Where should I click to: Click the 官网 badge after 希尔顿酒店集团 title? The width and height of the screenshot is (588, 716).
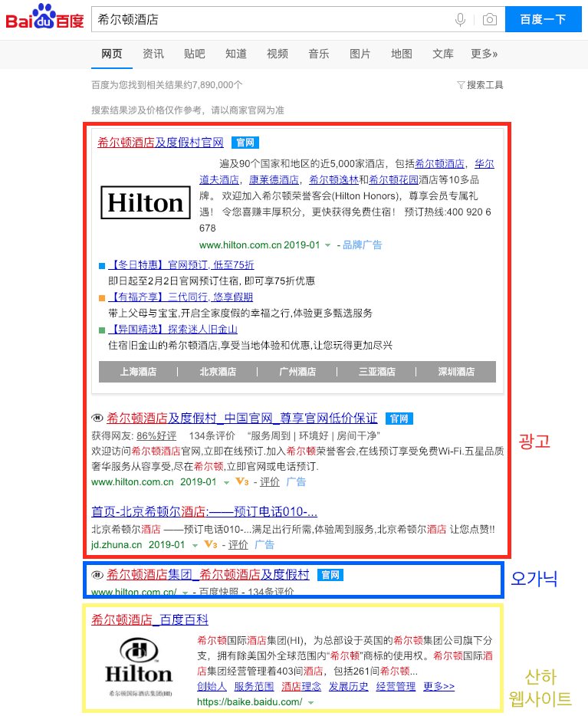point(330,576)
